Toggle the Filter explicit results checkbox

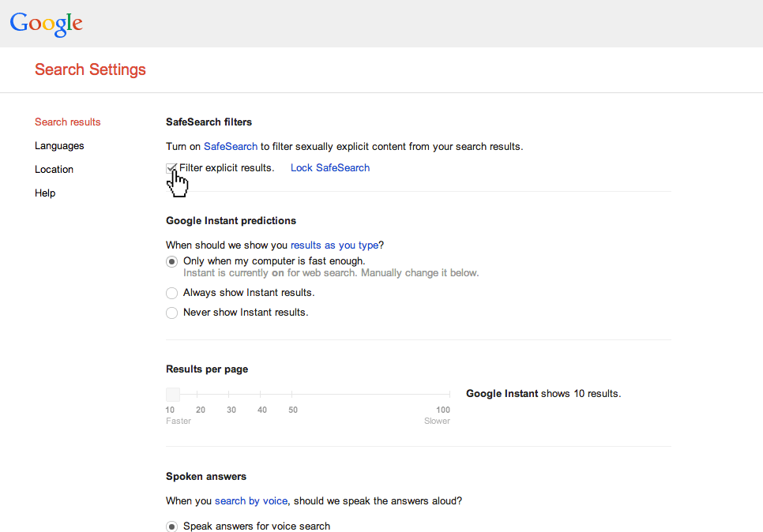click(171, 168)
